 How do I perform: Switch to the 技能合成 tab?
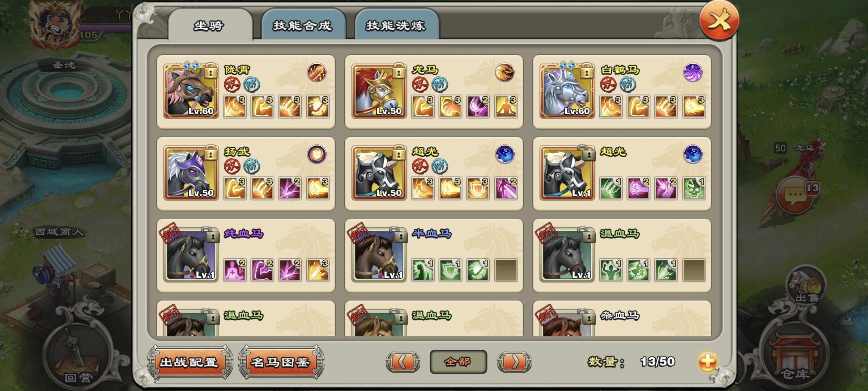303,25
